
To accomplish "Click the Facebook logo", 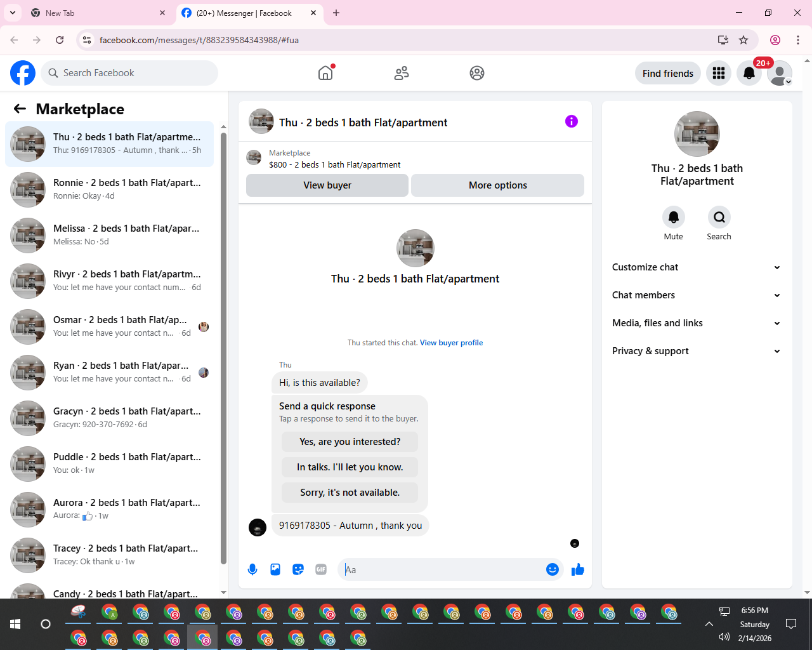I will pyautogui.click(x=23, y=73).
